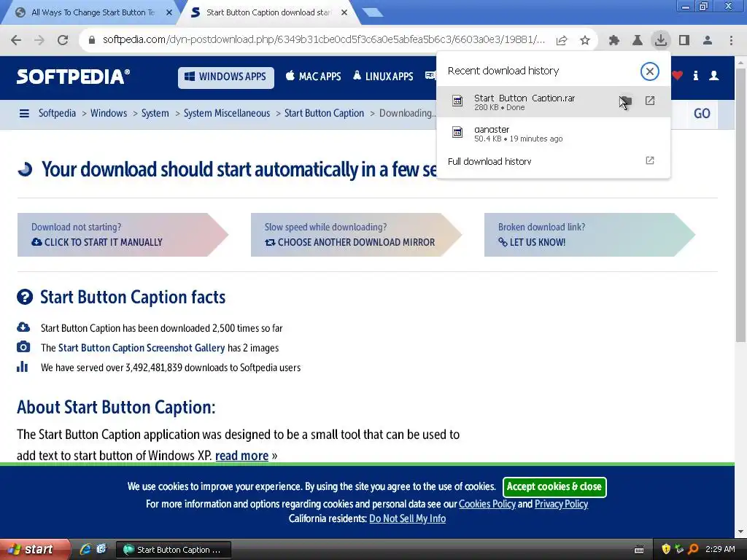
Task: Click the second Quick Launch icon beside Internet Explorer
Action: pos(101,550)
